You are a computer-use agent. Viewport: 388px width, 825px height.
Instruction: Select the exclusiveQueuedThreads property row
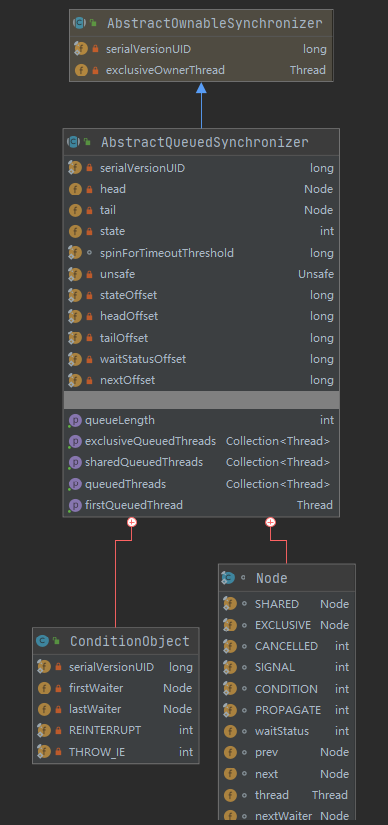pyautogui.click(x=201, y=441)
